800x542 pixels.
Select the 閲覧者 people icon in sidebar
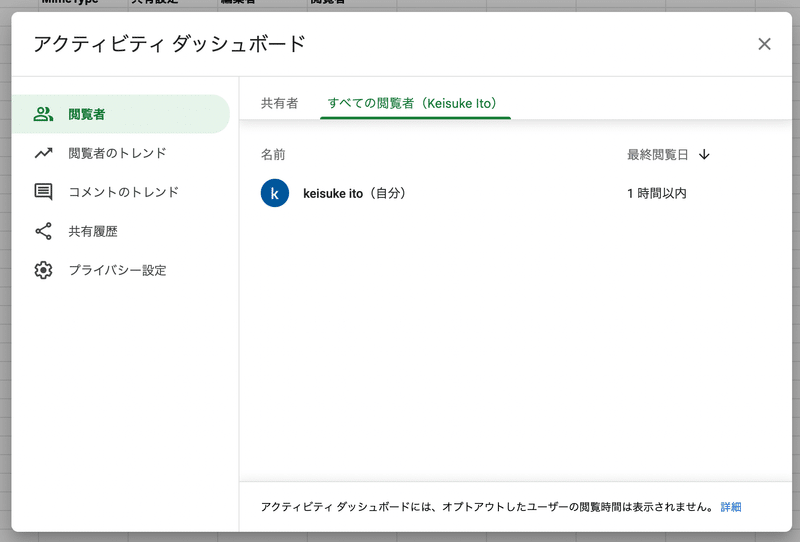tap(43, 114)
